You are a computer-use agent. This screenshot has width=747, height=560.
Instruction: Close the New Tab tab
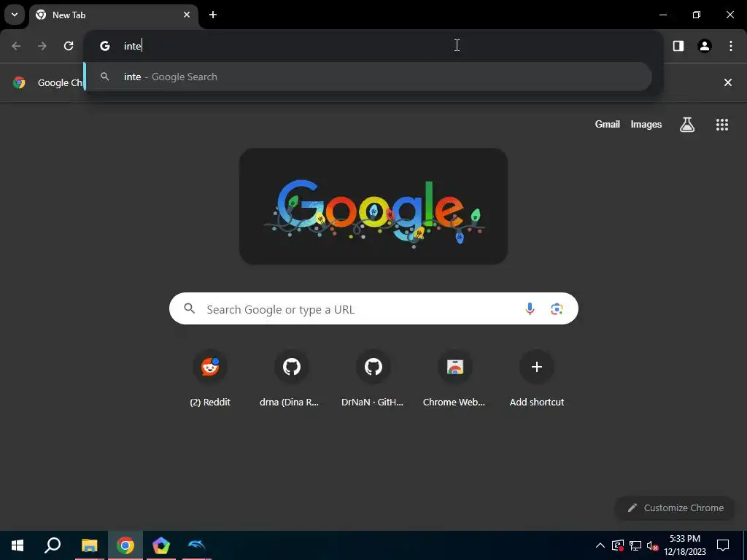[187, 15]
